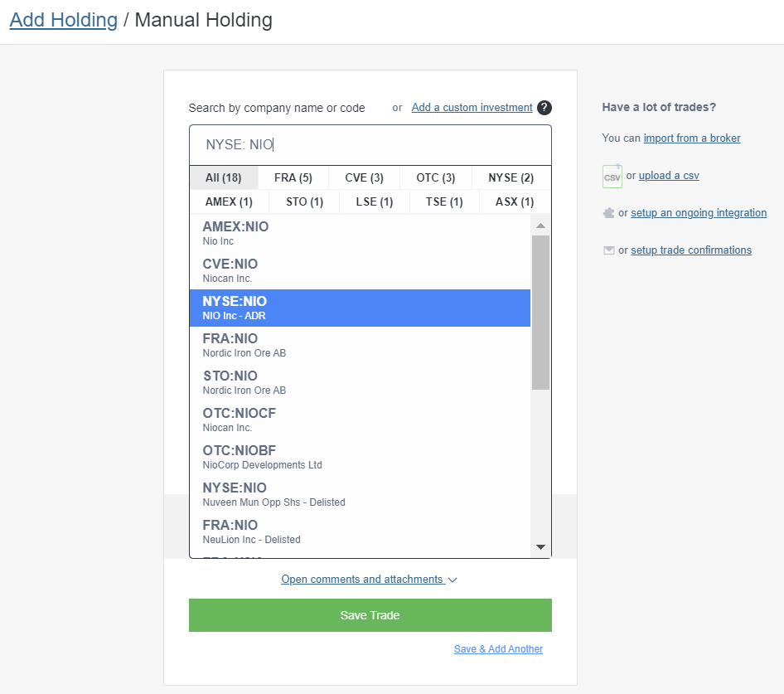784x694 pixels.
Task: Click the Save Trade button
Action: point(370,615)
